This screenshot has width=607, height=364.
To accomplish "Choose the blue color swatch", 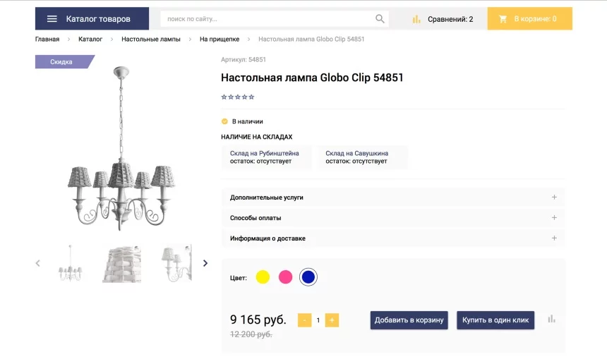I will point(308,277).
